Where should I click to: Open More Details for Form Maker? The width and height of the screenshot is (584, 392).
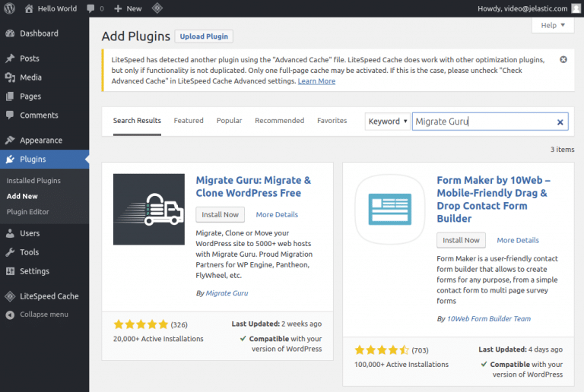(518, 240)
